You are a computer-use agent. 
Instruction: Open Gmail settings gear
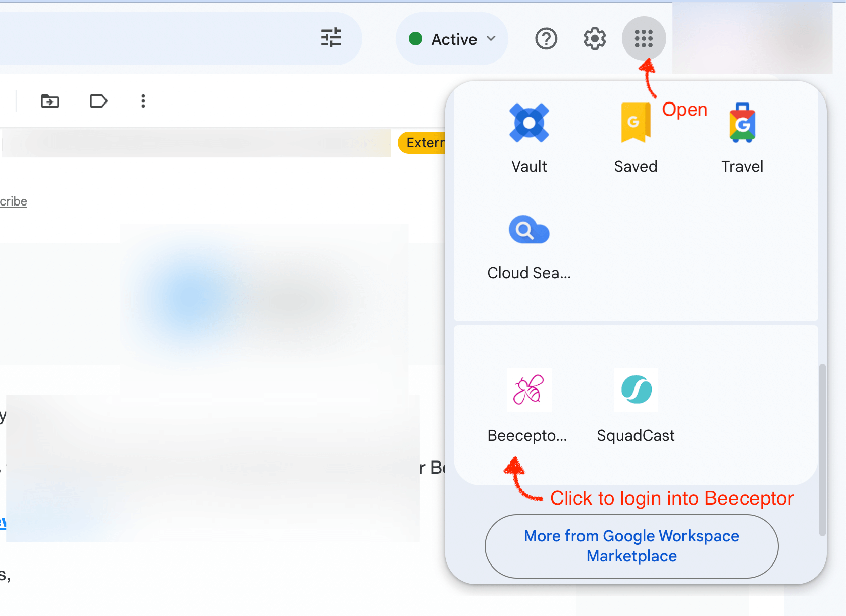pyautogui.click(x=594, y=38)
